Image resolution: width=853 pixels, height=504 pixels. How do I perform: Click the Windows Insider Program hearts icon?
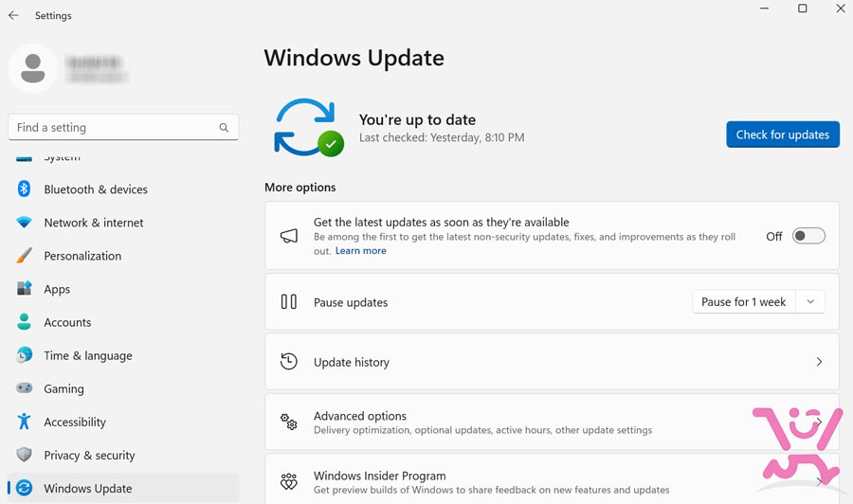click(289, 481)
